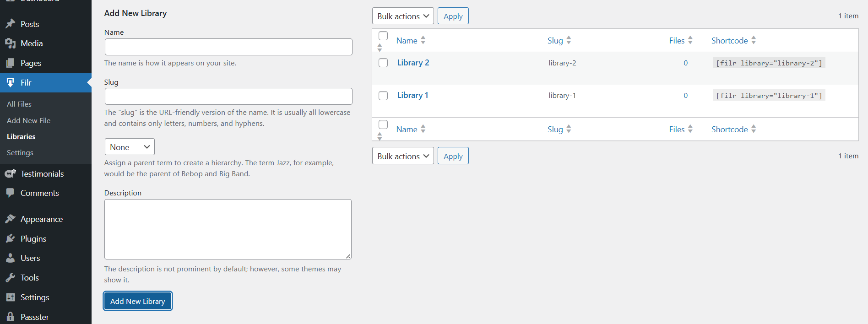Click into the library Name input field

[x=228, y=47]
